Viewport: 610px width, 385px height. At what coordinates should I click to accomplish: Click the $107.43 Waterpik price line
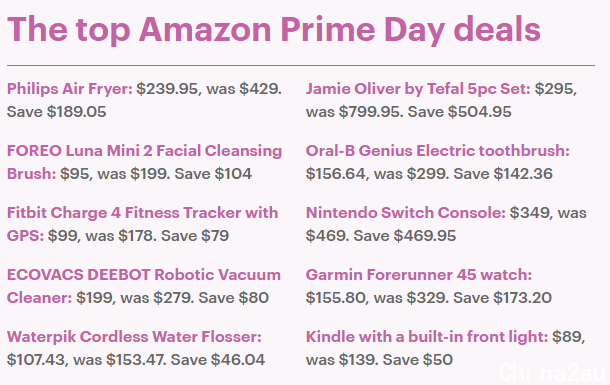coord(136,360)
